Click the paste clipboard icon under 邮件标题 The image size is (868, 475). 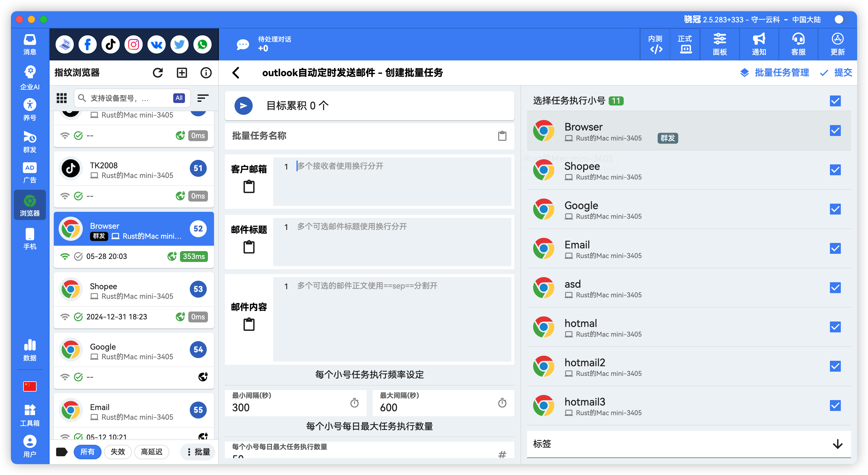point(249,247)
